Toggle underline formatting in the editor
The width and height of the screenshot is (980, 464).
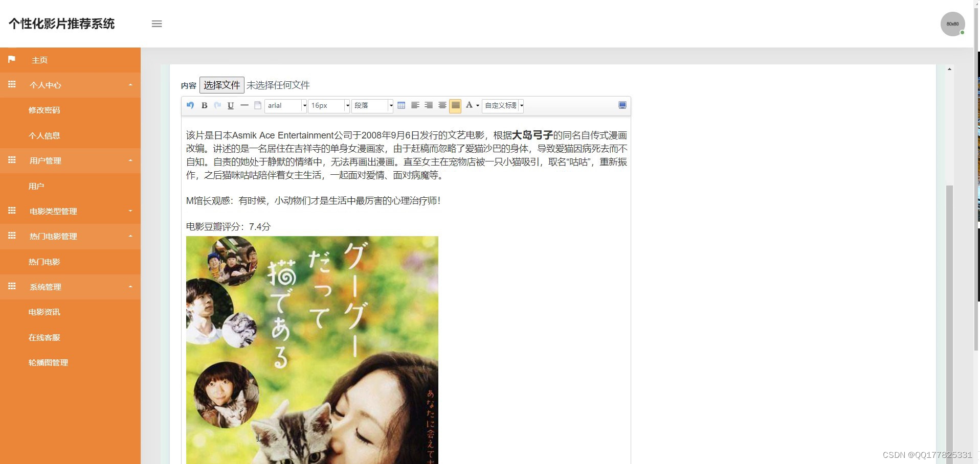pos(231,106)
